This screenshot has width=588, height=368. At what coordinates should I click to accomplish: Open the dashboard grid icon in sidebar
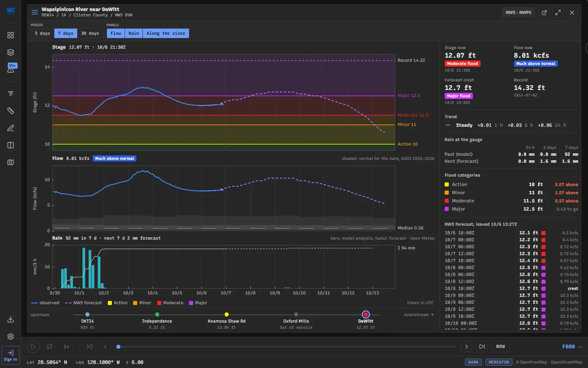11,35
